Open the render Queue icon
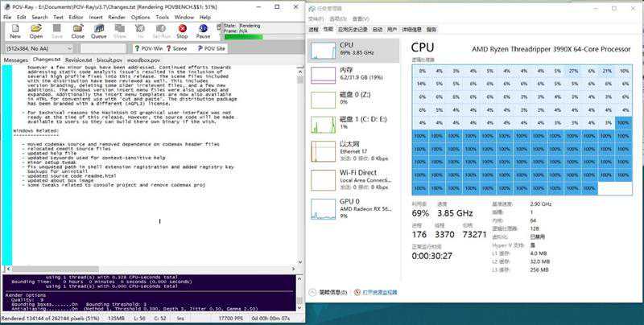The width and height of the screenshot is (644, 325). [x=98, y=31]
